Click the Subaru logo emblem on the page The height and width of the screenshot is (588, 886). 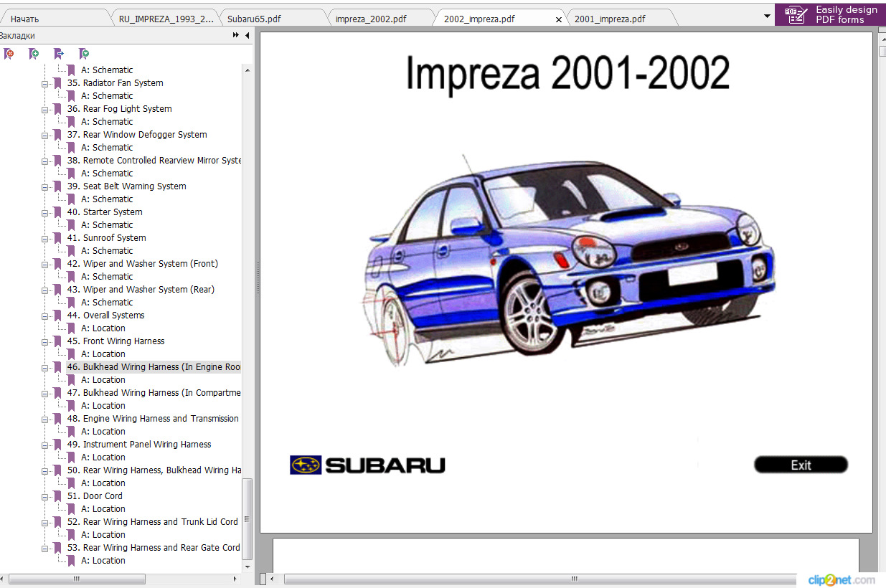(306, 465)
